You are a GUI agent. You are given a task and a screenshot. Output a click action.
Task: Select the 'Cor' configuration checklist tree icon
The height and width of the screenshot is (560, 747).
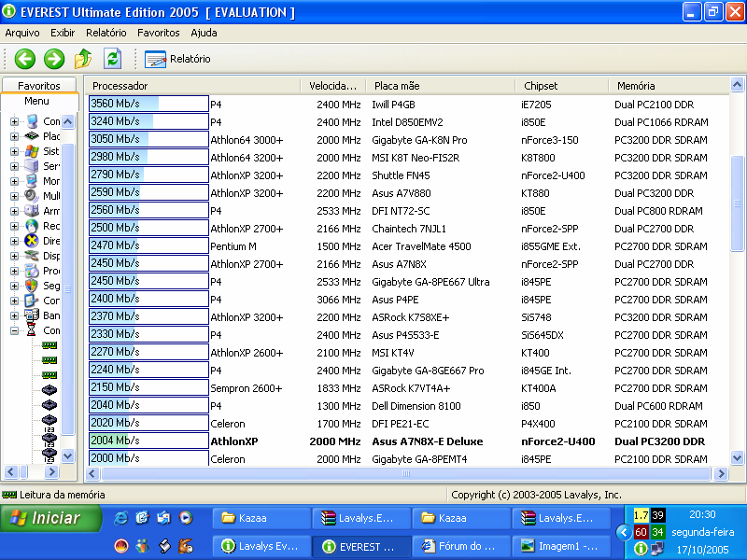(32, 301)
